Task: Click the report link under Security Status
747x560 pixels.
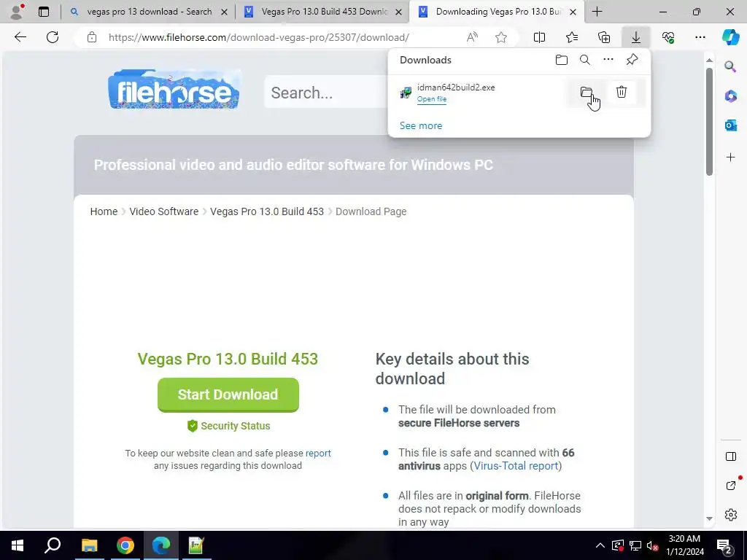Action: click(x=318, y=453)
